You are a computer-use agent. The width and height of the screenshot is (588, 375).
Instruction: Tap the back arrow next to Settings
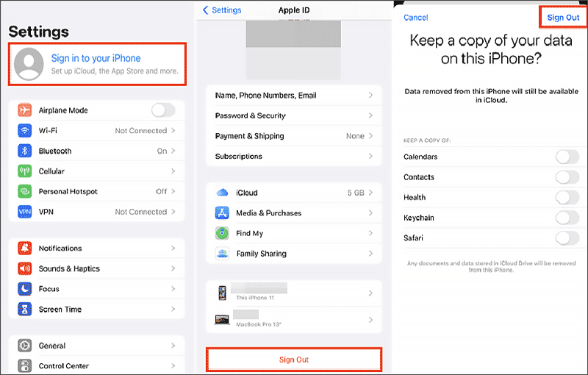205,10
